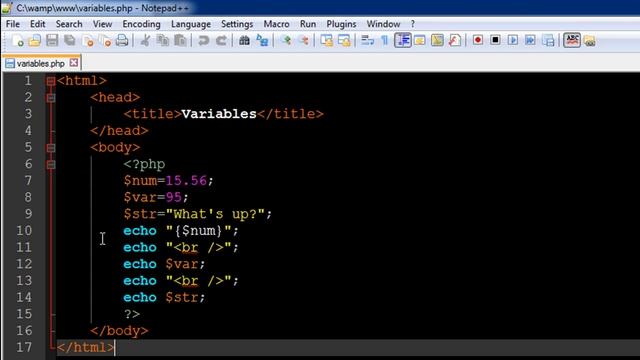Toggle the ABC spell check button
Viewport: 640px width, 360px height.
click(x=572, y=40)
